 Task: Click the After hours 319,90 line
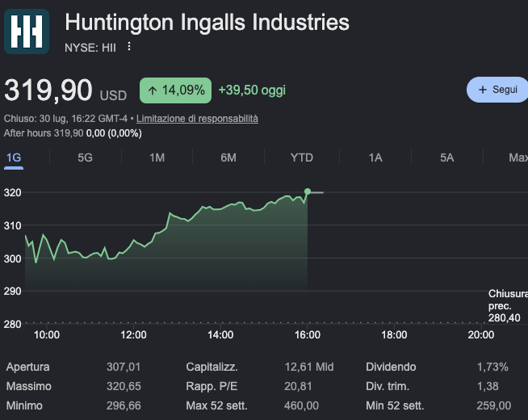[x=73, y=133]
